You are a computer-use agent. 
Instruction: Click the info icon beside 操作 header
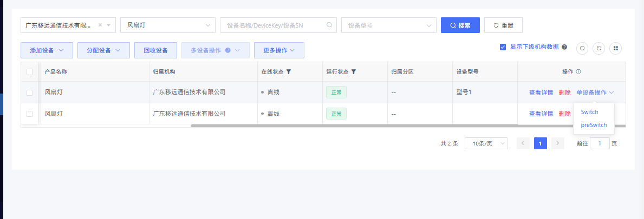[x=578, y=71]
